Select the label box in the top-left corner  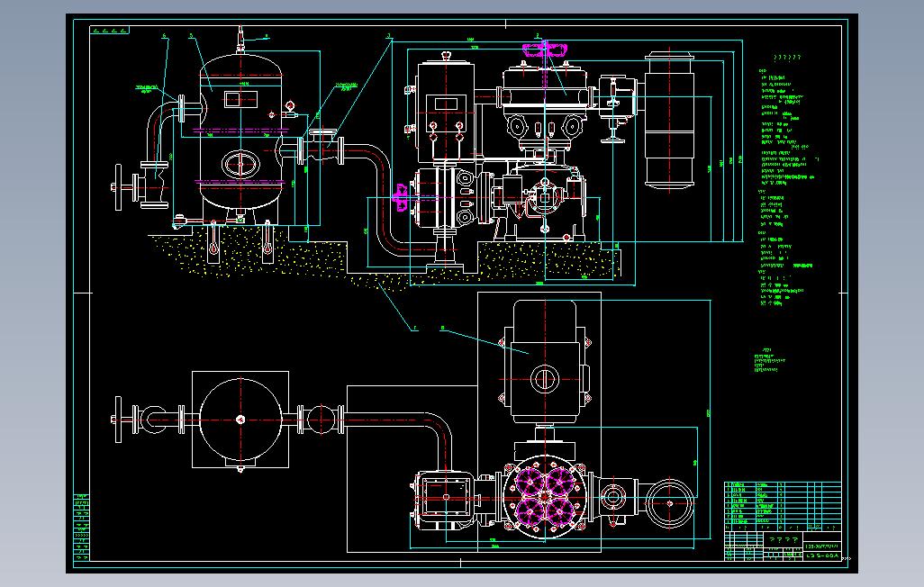(110, 30)
